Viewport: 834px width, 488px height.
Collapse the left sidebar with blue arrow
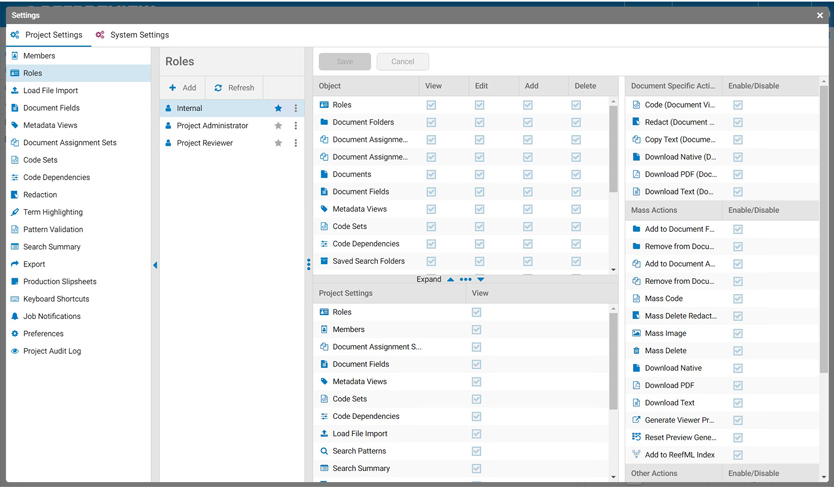155,265
